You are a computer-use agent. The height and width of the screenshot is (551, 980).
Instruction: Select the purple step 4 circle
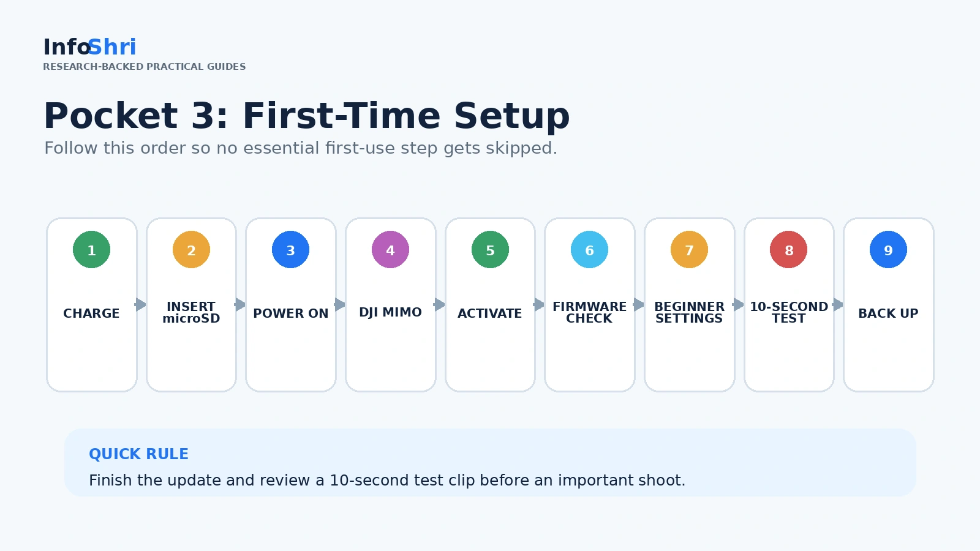pyautogui.click(x=390, y=249)
